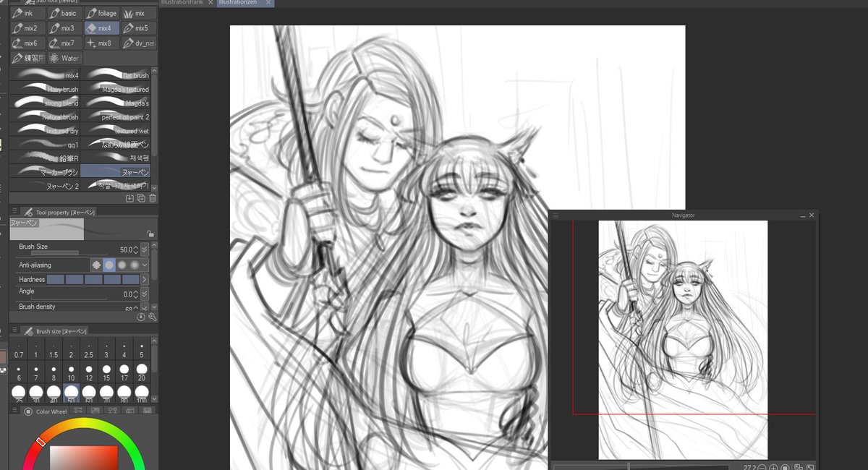Select the dv_nat sub tool group
868x470 pixels.
click(138, 43)
